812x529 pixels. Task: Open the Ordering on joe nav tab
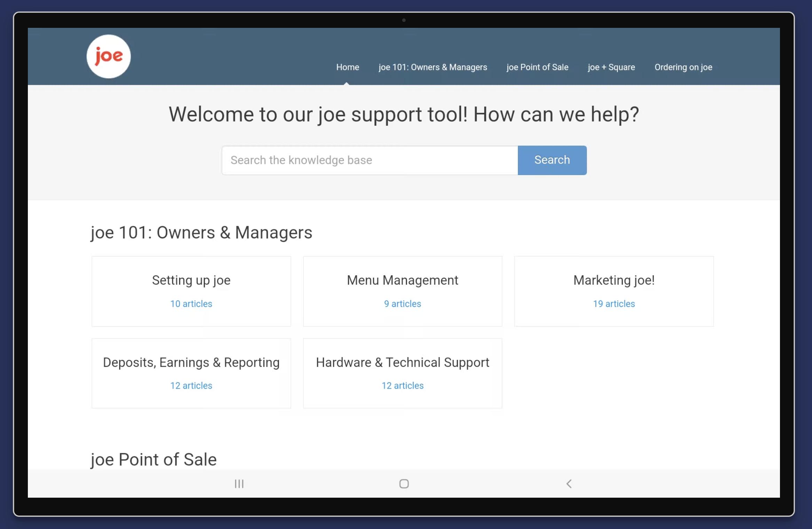(x=683, y=67)
